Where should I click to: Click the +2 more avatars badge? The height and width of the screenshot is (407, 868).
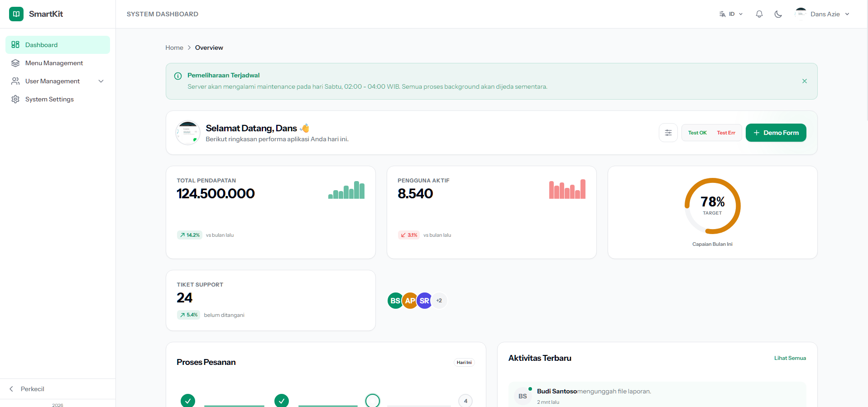pos(439,301)
